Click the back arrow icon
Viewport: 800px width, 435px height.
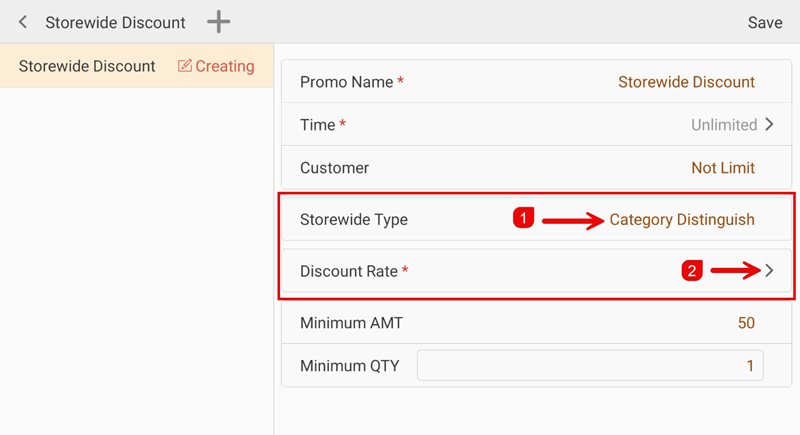click(x=23, y=22)
